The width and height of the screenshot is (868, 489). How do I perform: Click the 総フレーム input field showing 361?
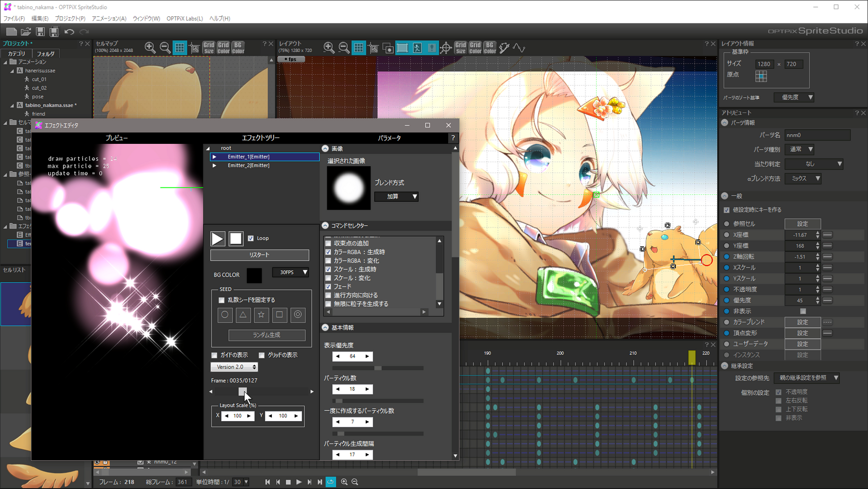pyautogui.click(x=183, y=481)
